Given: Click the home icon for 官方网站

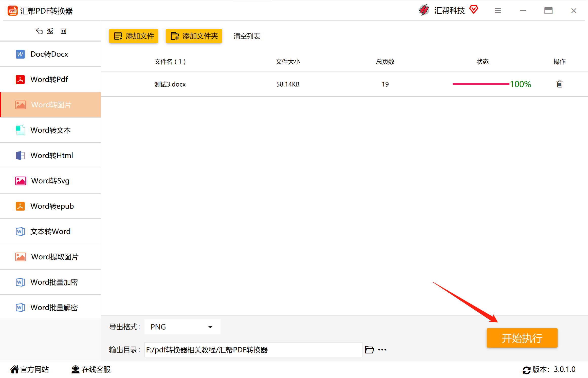Looking at the screenshot, I should pyautogui.click(x=15, y=369).
